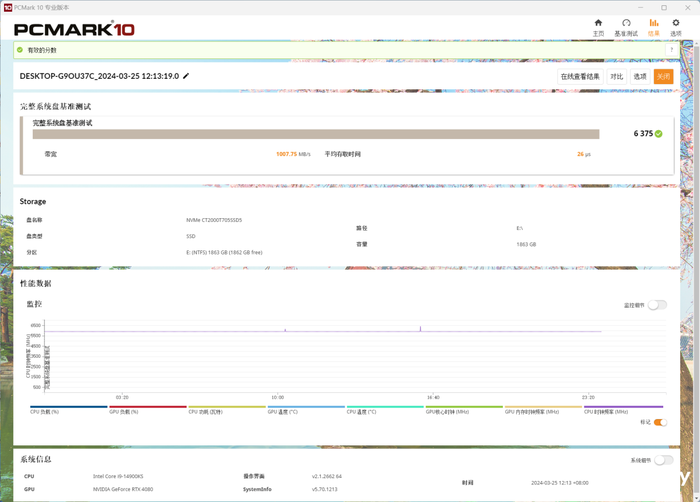
Task: Turn off the 标记 switch
Action: coord(660,422)
